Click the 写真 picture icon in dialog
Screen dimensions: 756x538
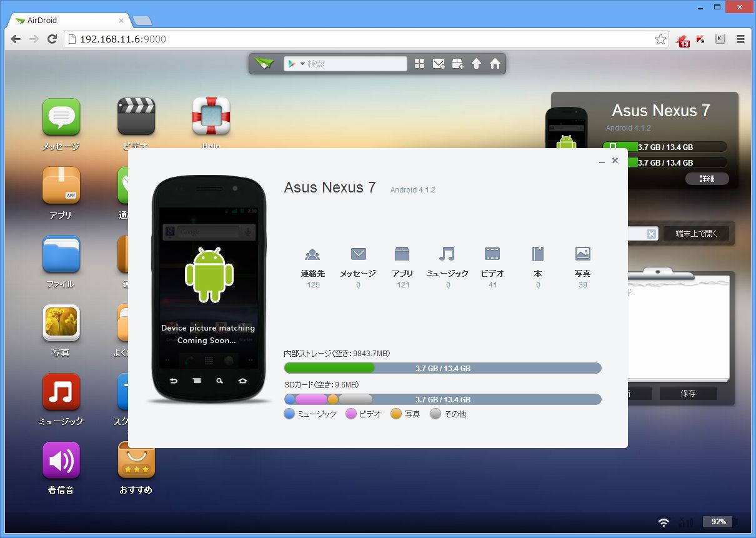pyautogui.click(x=583, y=253)
